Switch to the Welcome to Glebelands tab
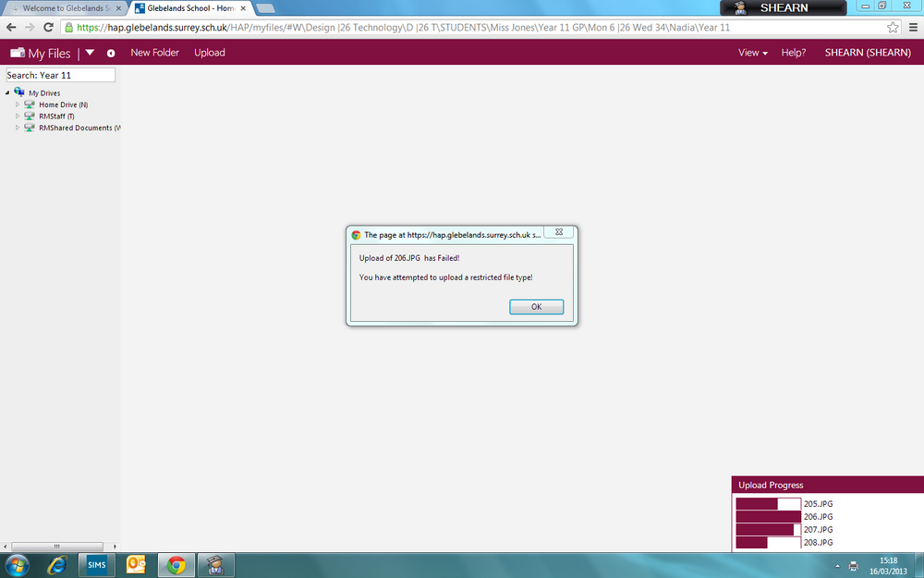 65,8
